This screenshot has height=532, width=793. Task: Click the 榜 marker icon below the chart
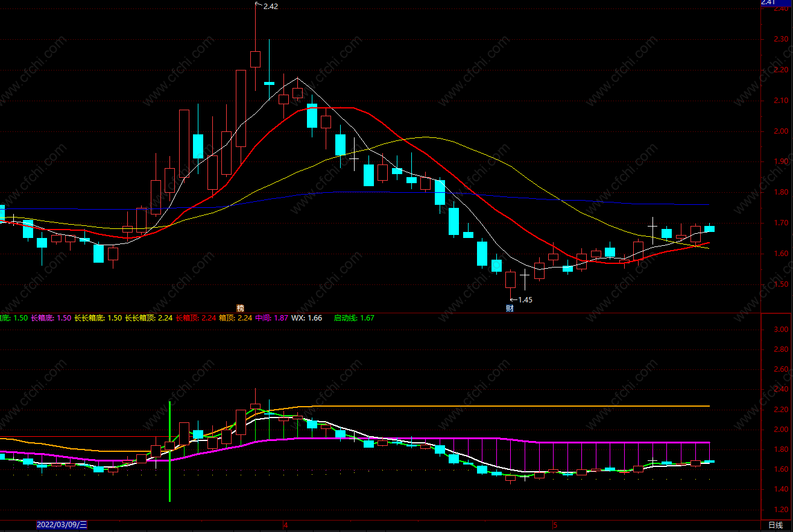pyautogui.click(x=240, y=308)
